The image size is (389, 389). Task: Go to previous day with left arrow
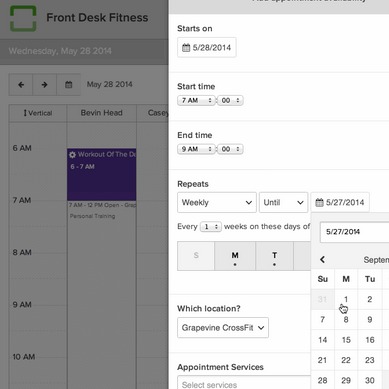pos(21,85)
